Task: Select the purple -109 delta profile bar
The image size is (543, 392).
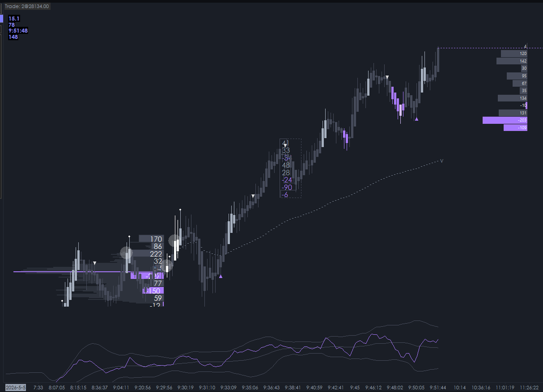Action: pos(515,128)
